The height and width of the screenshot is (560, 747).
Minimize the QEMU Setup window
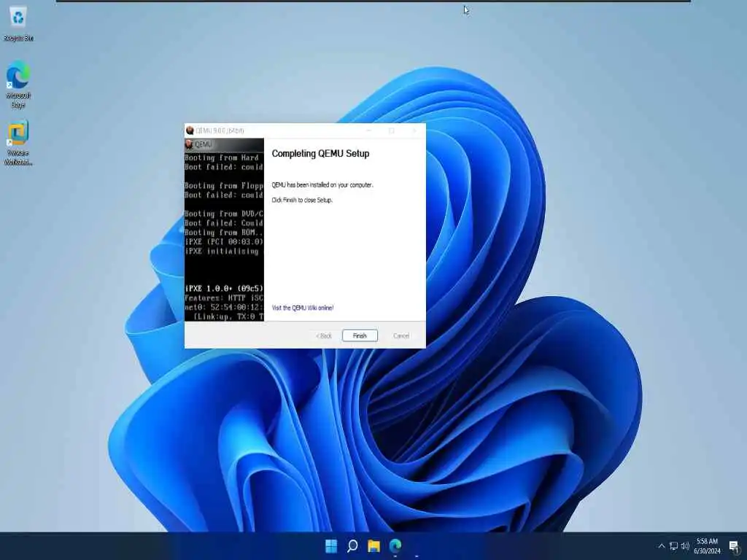click(368, 131)
